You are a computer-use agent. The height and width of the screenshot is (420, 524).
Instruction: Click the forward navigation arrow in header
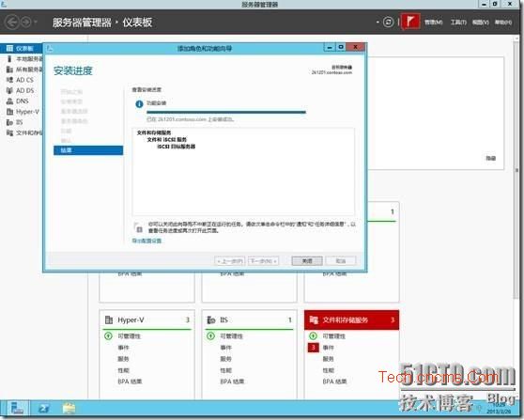pyautogui.click(x=26, y=23)
